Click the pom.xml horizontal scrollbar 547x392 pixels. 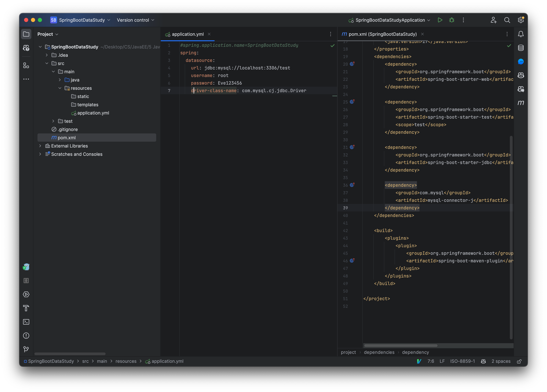point(400,345)
